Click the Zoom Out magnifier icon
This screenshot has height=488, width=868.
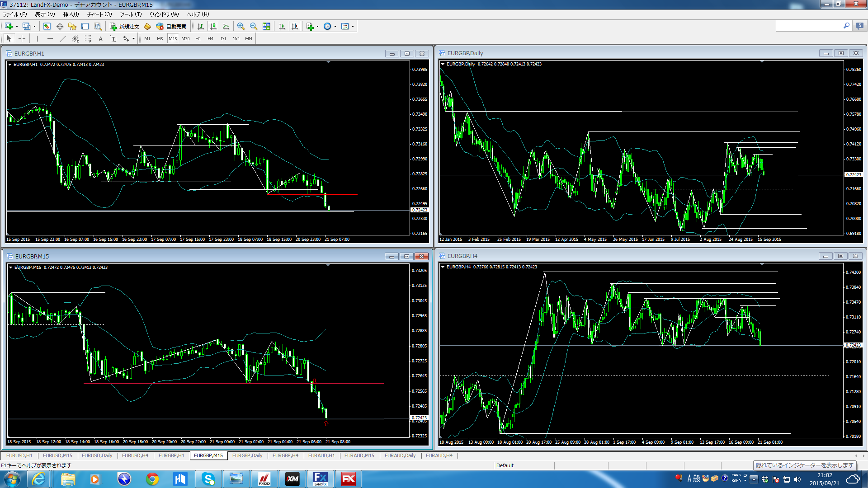[x=254, y=26]
